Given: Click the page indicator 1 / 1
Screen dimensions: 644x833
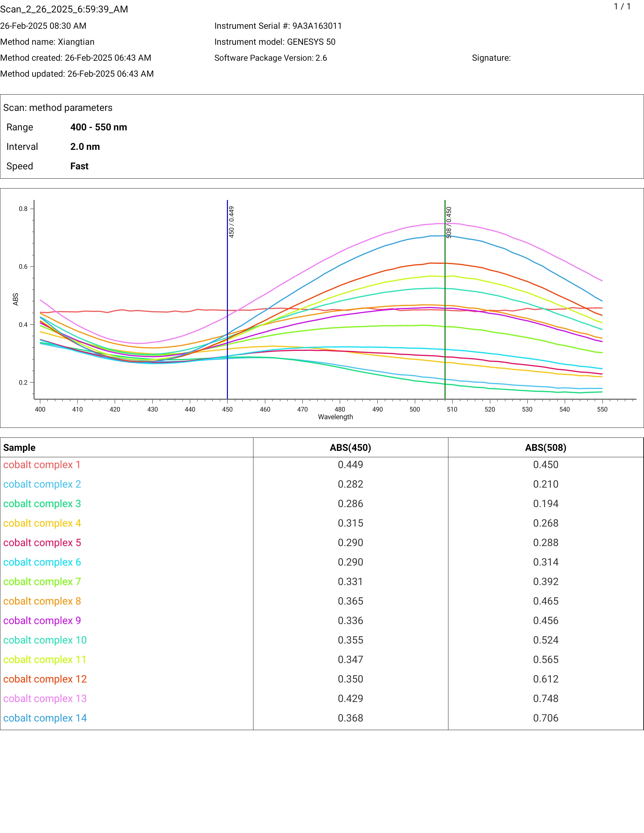Looking at the screenshot, I should 622,6.
